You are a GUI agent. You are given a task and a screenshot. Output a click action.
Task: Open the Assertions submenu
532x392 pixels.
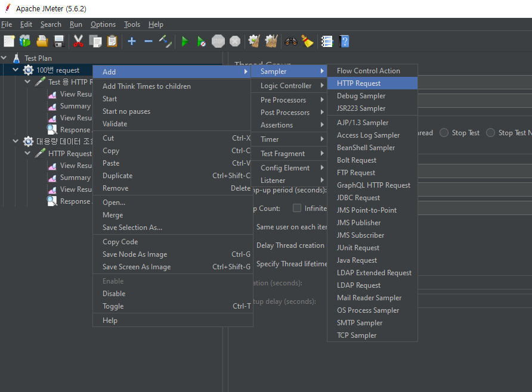click(289, 125)
